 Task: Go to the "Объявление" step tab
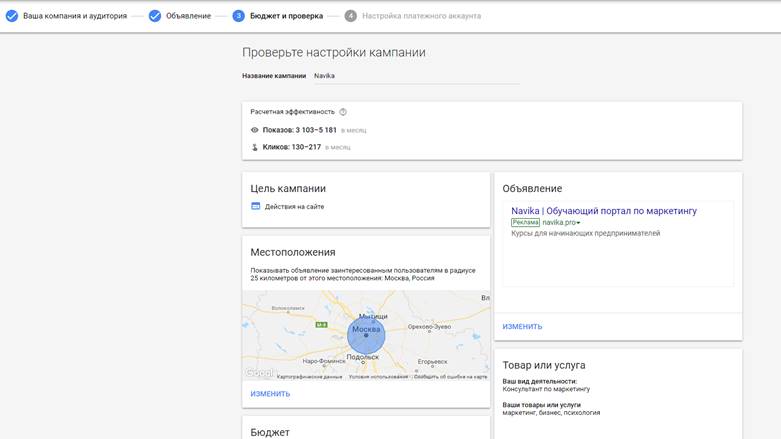tap(188, 16)
